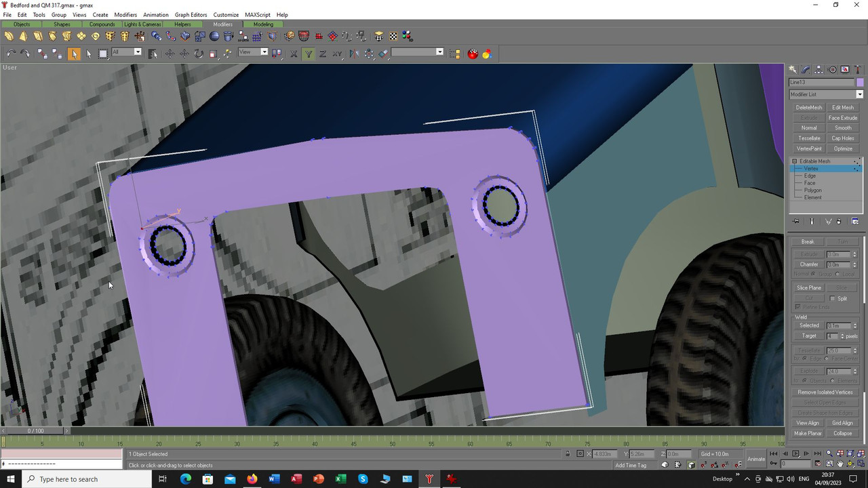Click the Mirror Selected Objects icon
This screenshot has width=868, height=488.
tap(353, 54)
